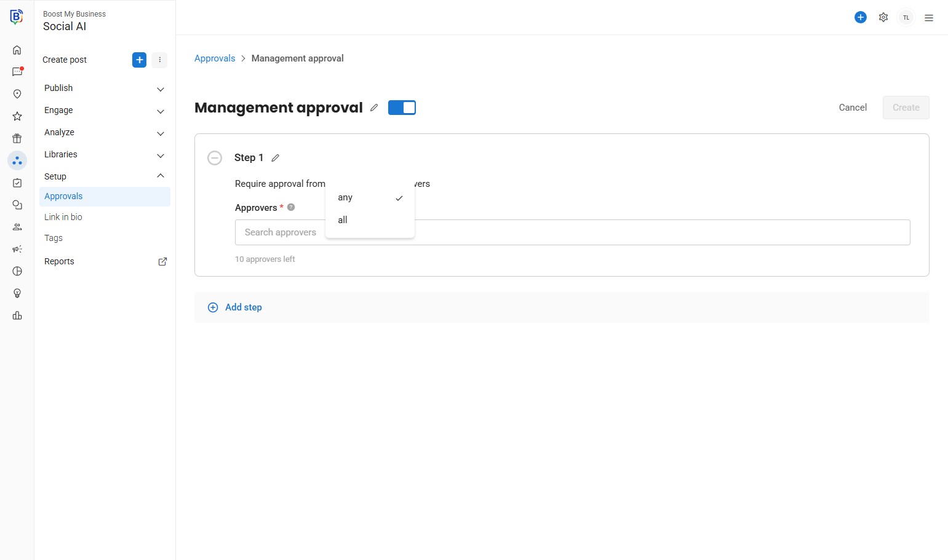Open Tags under Setup
The image size is (948, 560).
pos(54,238)
